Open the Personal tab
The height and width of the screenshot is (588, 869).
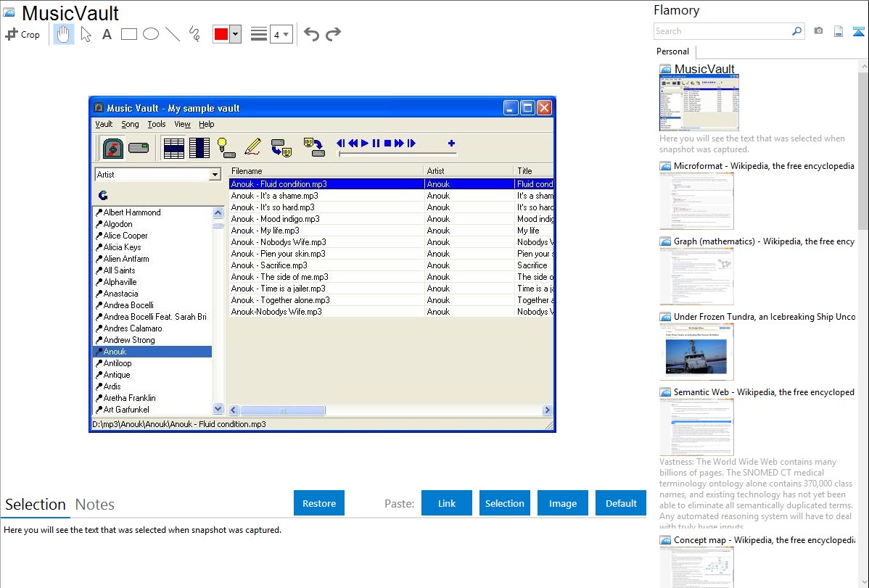[672, 51]
